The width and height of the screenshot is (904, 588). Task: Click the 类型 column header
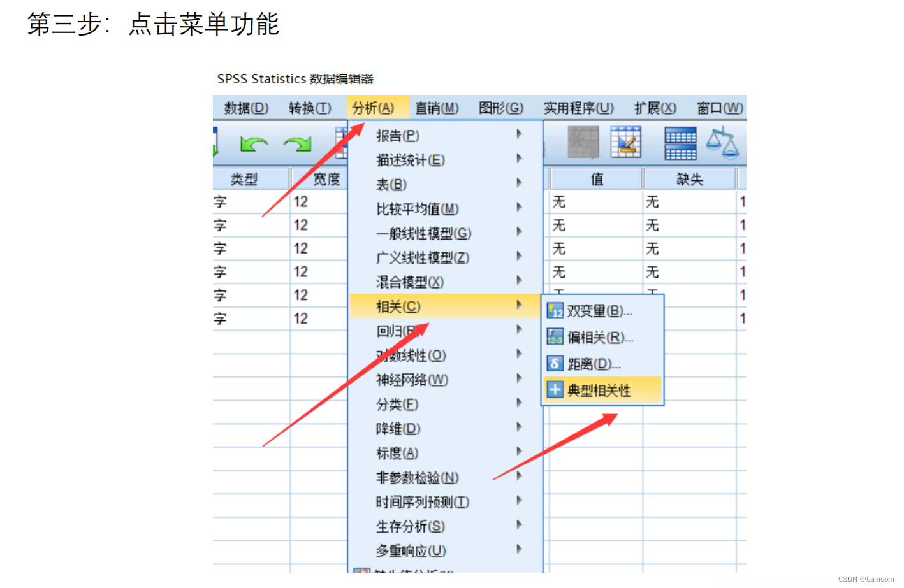(x=251, y=179)
